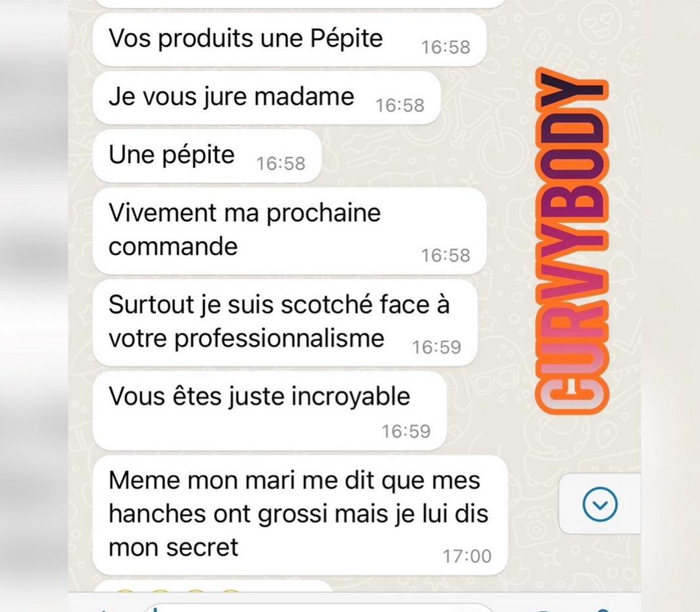Select the "Vivement ma prochaine commande" message
The image size is (700, 612).
click(x=289, y=231)
